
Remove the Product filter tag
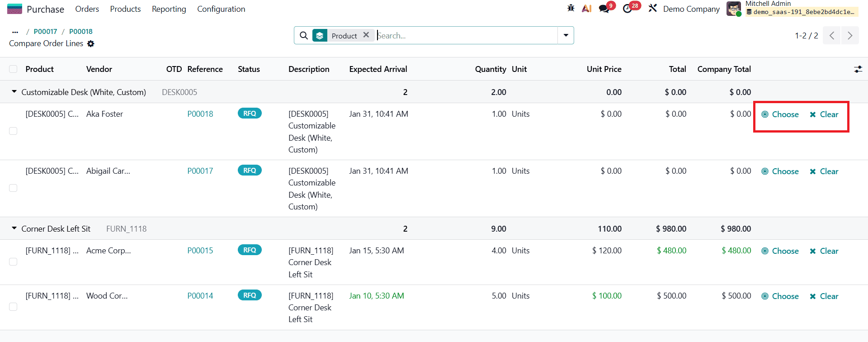[x=366, y=35]
